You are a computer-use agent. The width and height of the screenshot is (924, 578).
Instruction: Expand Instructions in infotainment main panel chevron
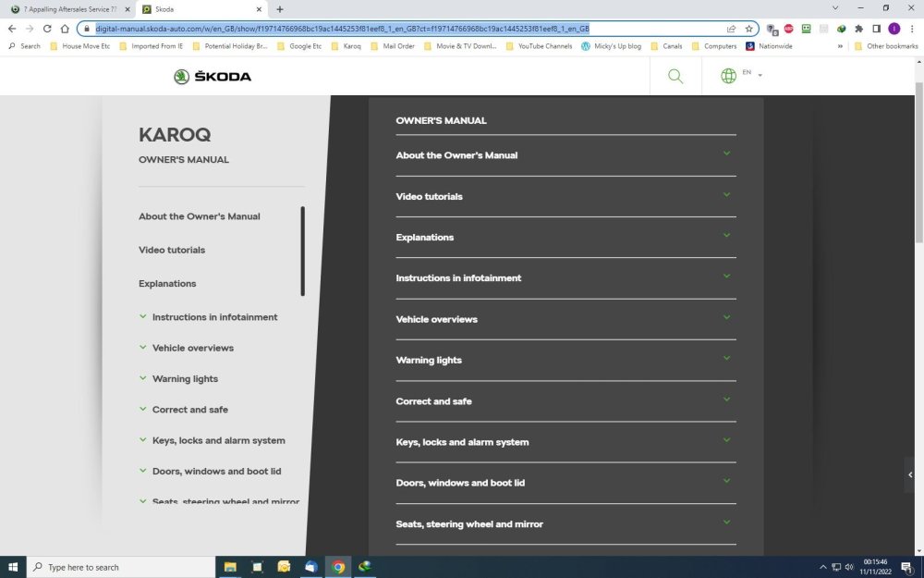click(x=726, y=276)
